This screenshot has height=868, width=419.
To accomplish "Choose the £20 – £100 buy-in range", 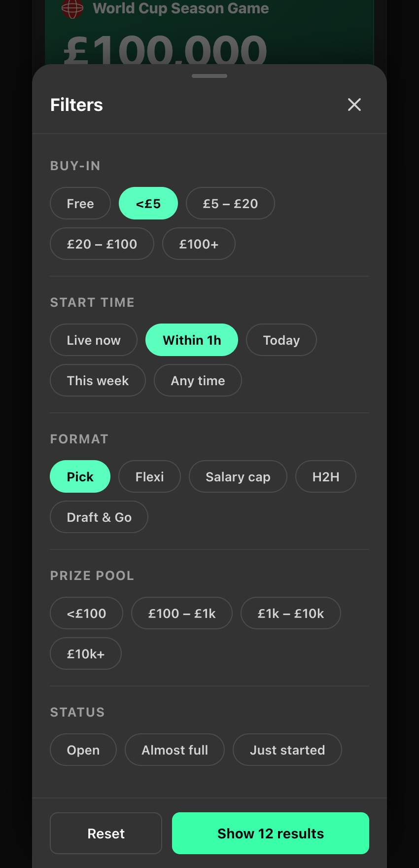I will click(x=102, y=244).
